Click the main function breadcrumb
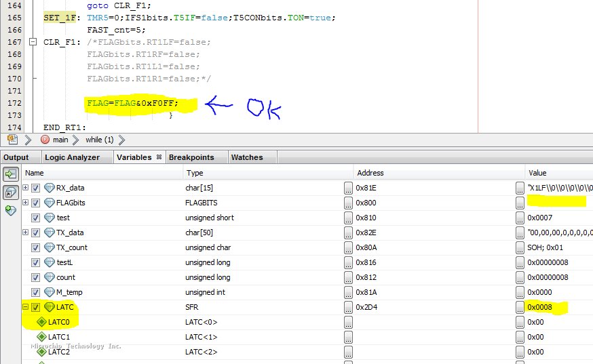Viewport: 593px width, 364px height. (x=60, y=140)
